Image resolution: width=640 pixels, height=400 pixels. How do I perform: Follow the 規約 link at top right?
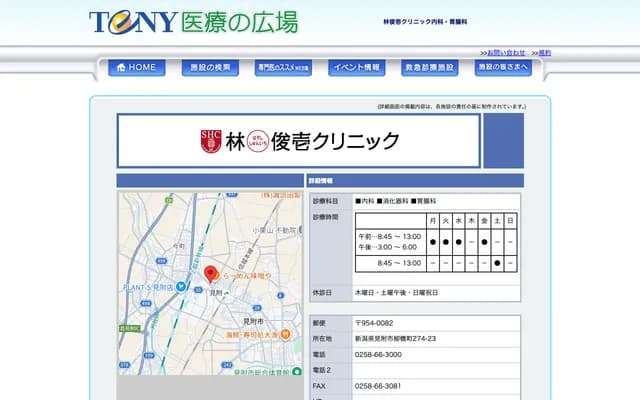544,53
